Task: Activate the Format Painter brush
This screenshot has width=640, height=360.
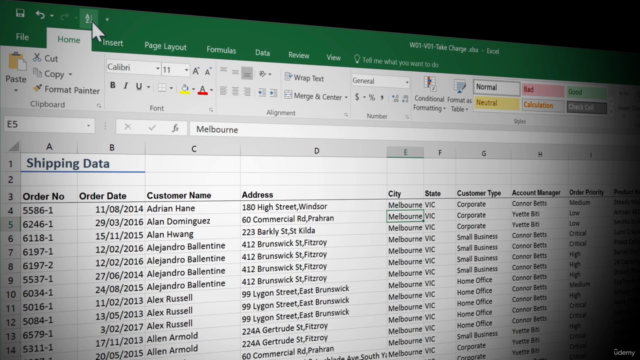Action: 66,89
